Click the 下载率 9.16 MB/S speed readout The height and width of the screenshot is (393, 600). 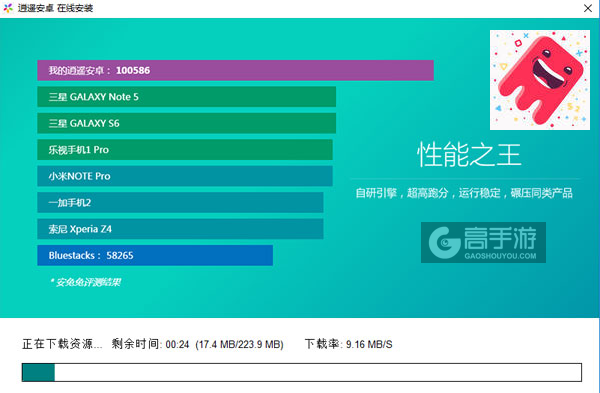(348, 344)
